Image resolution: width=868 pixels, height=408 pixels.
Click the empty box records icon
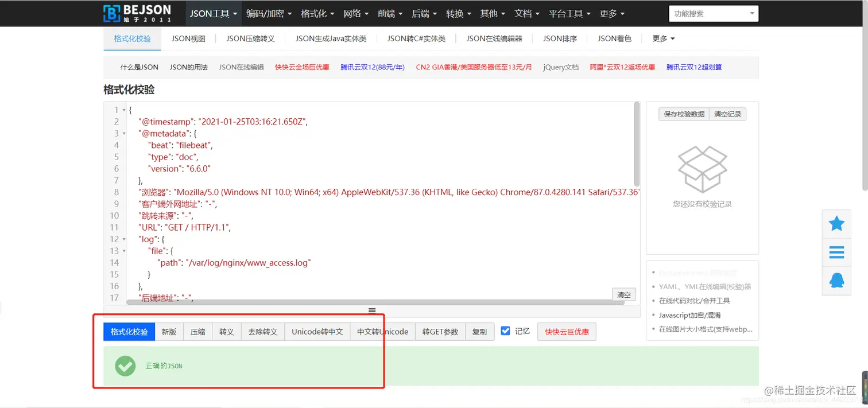click(702, 169)
